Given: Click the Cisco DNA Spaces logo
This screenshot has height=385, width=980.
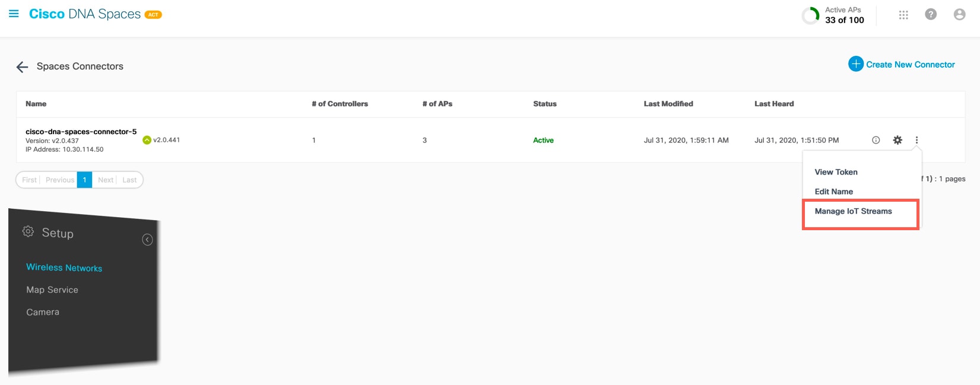Looking at the screenshot, I should tap(85, 14).
